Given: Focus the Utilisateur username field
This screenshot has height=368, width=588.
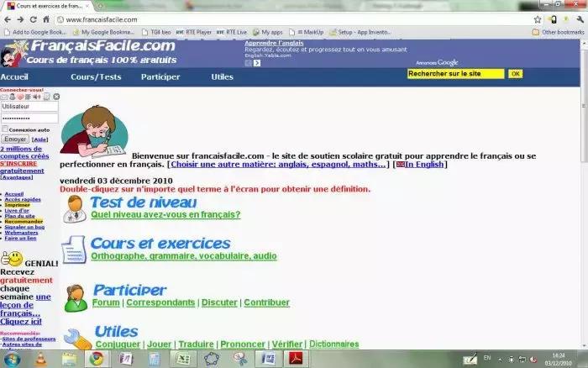Looking at the screenshot, I should click(x=29, y=107).
